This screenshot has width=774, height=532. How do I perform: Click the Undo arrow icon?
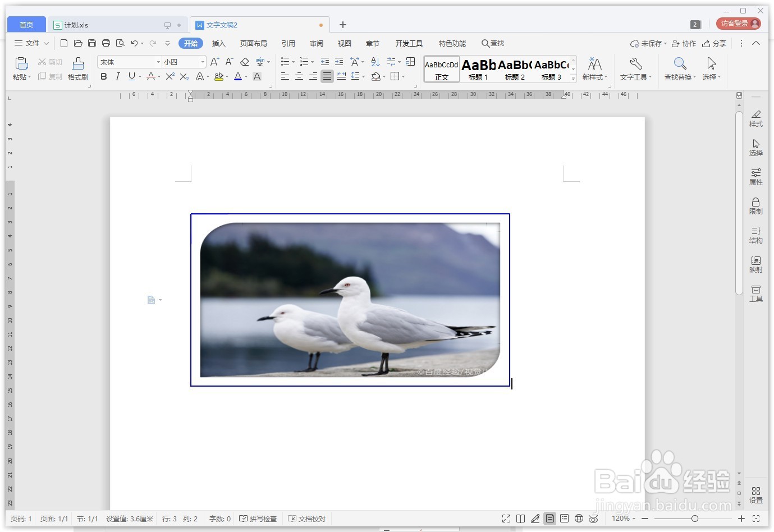click(134, 43)
